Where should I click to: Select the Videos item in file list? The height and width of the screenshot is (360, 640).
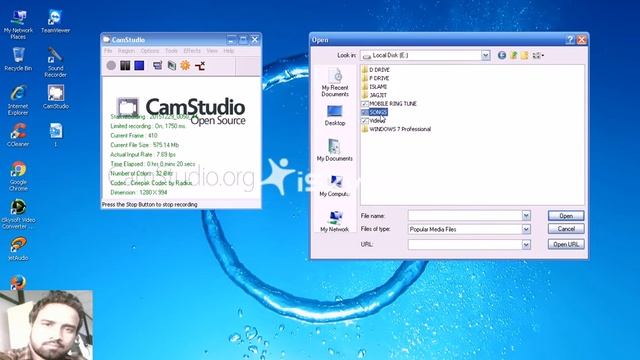tap(373, 121)
